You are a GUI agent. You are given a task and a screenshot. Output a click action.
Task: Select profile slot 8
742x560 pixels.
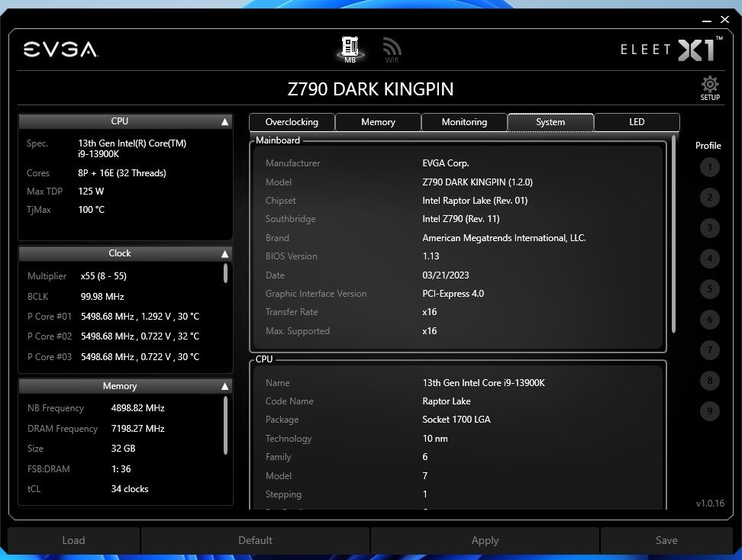[709, 380]
